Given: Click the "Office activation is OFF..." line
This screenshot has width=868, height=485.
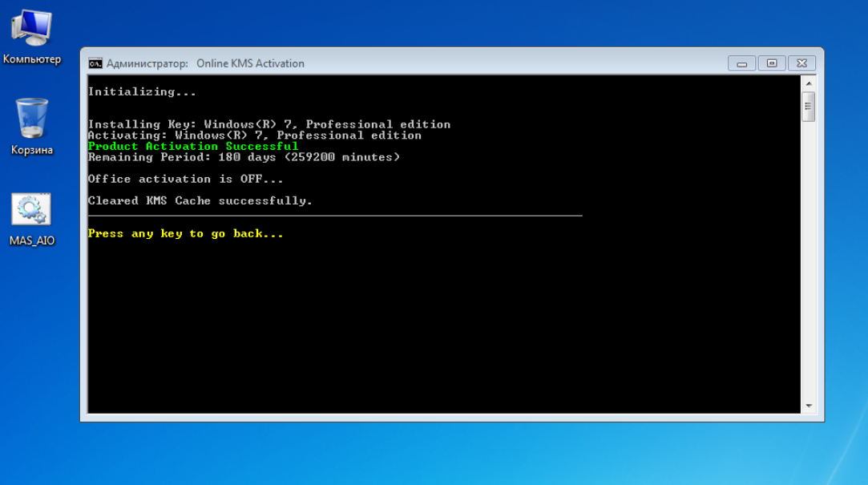Looking at the screenshot, I should click(185, 179).
